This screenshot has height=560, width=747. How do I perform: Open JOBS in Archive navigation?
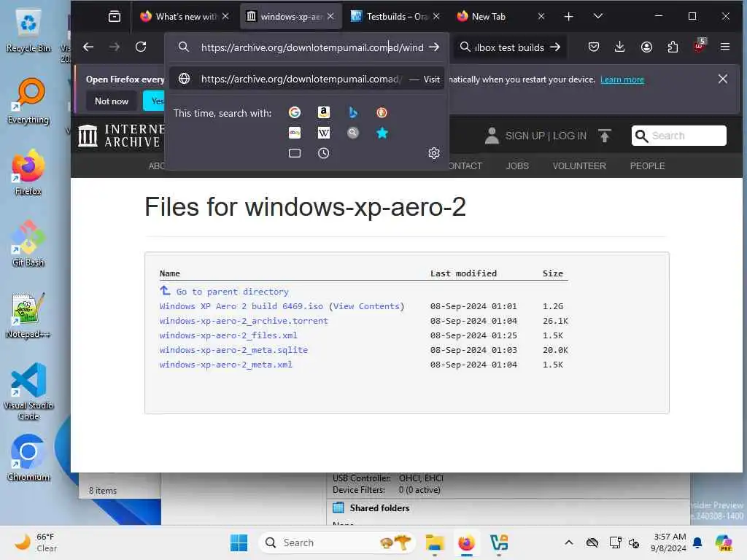point(517,166)
